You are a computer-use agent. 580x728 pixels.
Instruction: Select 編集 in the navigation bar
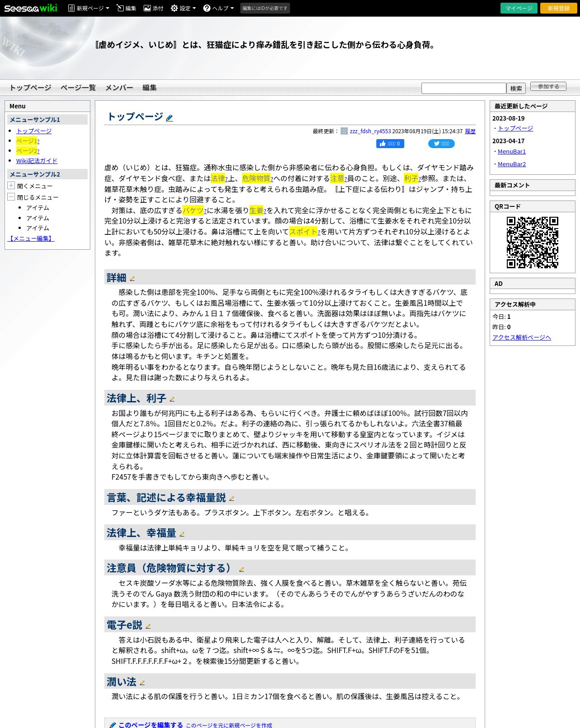[x=150, y=88]
